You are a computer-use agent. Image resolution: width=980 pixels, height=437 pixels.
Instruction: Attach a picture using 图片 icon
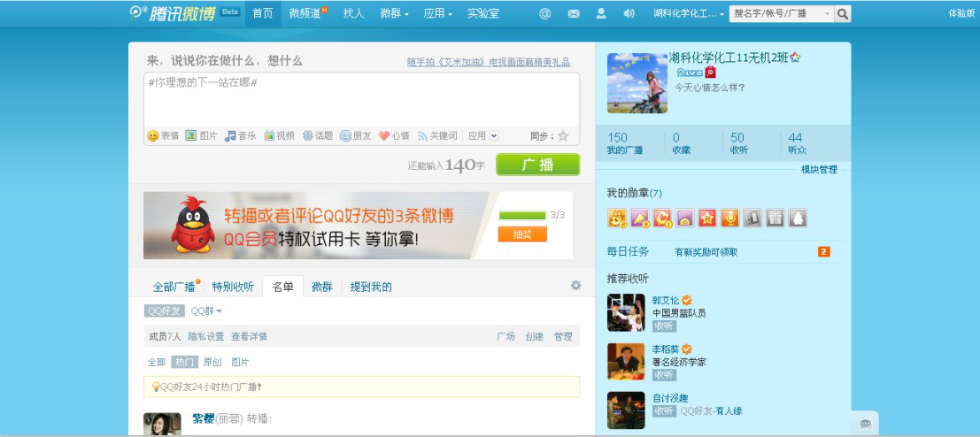click(x=201, y=135)
